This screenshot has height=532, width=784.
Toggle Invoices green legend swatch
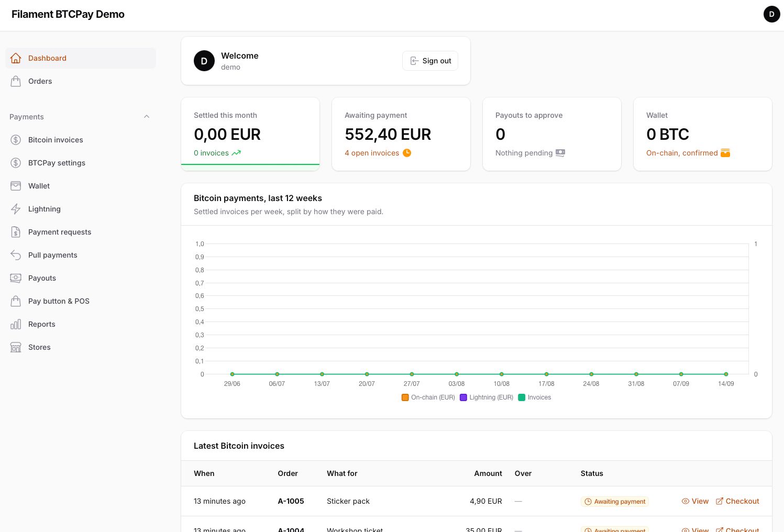(522, 397)
